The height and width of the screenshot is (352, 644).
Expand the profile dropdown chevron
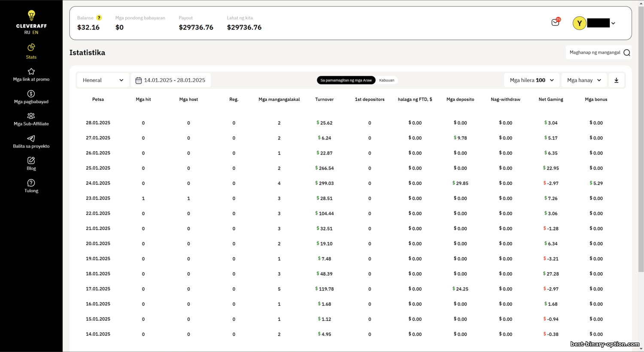click(613, 23)
